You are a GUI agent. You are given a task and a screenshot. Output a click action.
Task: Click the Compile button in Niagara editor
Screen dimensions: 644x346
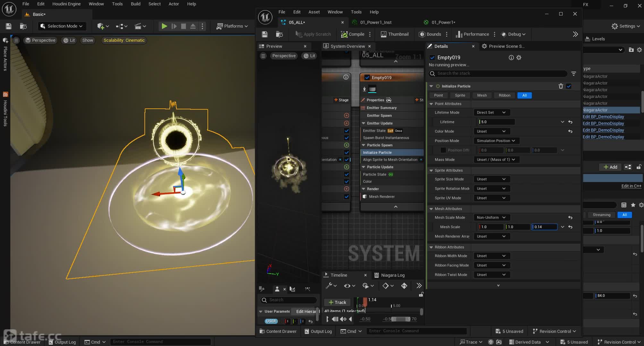pos(353,34)
